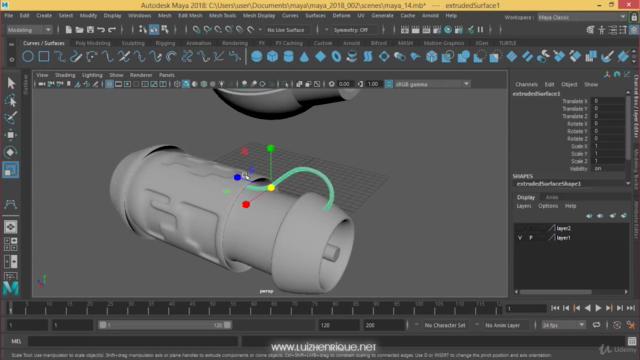Click the Redo arrow icon

[x=112, y=29]
